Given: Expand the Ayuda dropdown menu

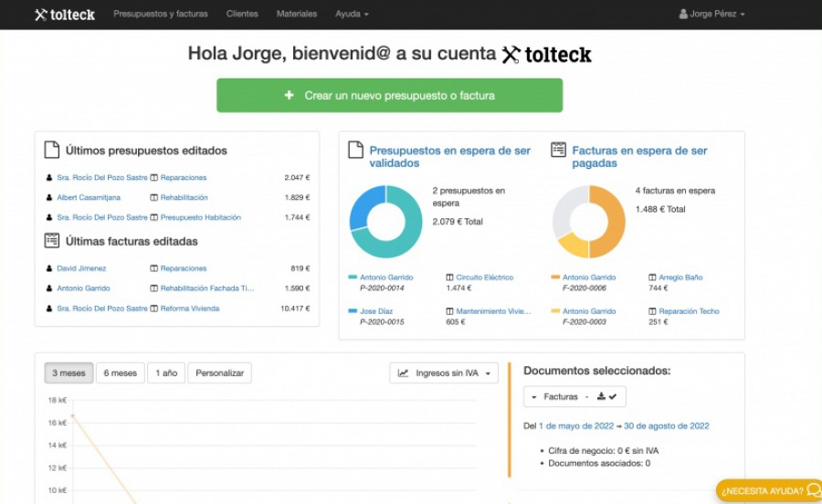Looking at the screenshot, I should [352, 14].
